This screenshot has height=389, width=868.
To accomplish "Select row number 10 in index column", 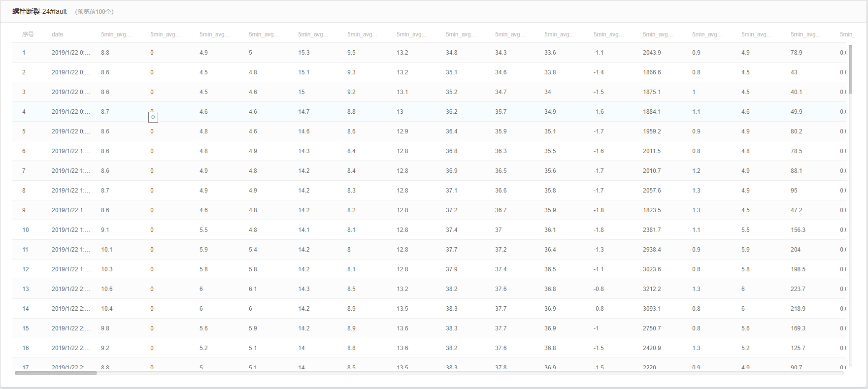I will 26,230.
